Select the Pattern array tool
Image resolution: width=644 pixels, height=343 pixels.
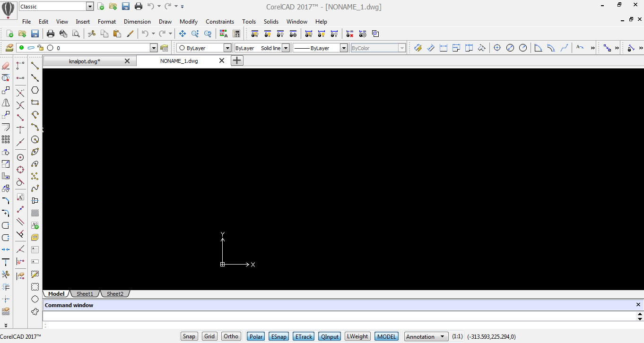pyautogui.click(x=6, y=139)
